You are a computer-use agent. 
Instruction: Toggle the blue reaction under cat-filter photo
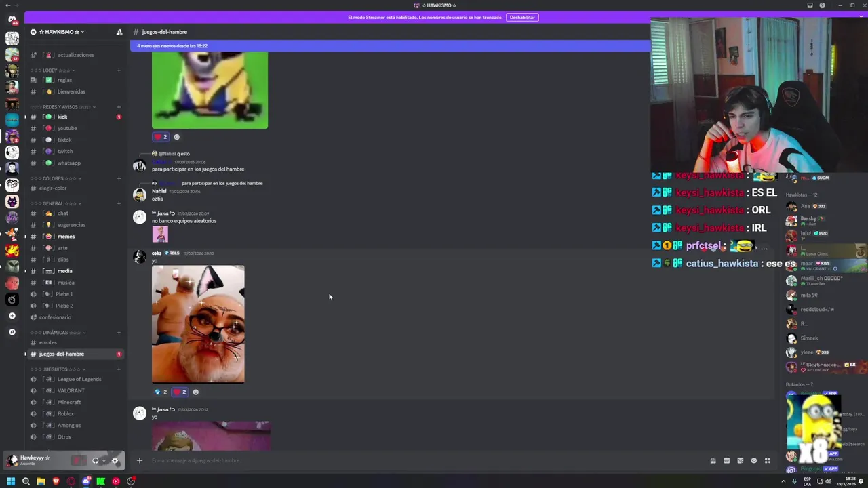(x=161, y=392)
